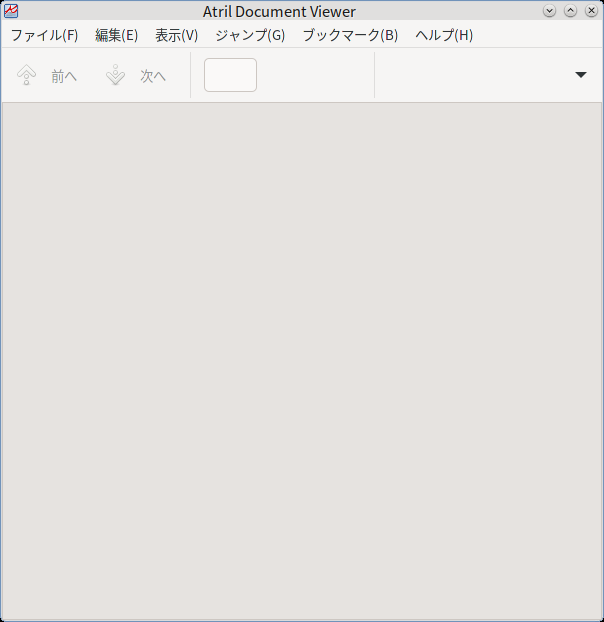This screenshot has height=622, width=604.
Task: Click the Atril app icon in title bar
Action: pyautogui.click(x=11, y=11)
